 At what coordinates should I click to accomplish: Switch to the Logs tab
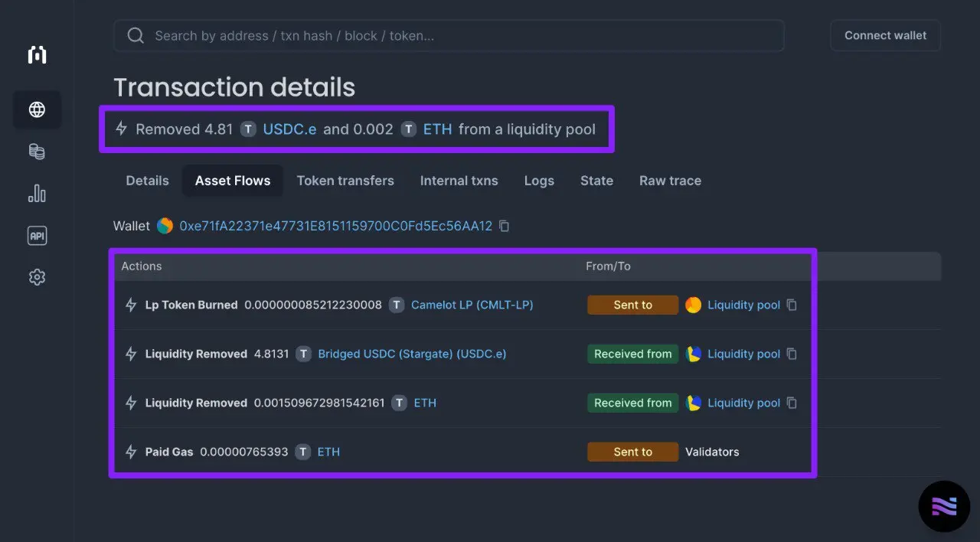point(539,181)
